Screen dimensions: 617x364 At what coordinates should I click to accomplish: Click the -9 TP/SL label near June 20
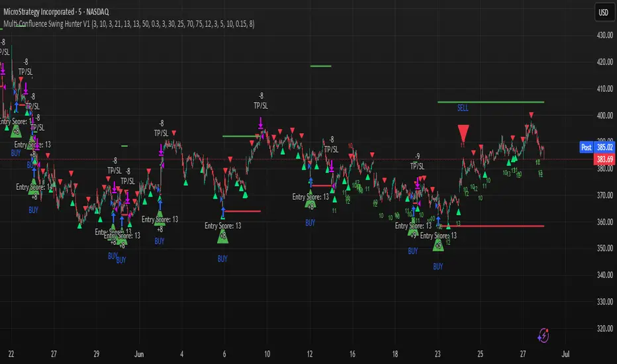[x=417, y=161]
